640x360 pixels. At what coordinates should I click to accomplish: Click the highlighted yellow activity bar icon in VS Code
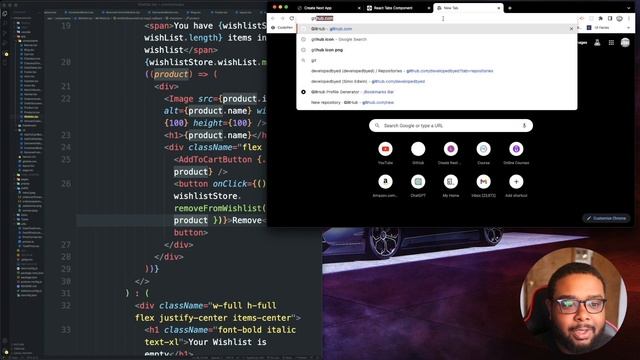(6, 54)
